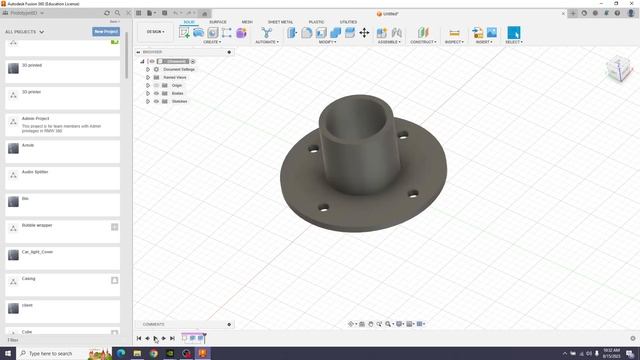Open the INSPECT dropdown menu
The width and height of the screenshot is (640, 360).
click(x=454, y=42)
